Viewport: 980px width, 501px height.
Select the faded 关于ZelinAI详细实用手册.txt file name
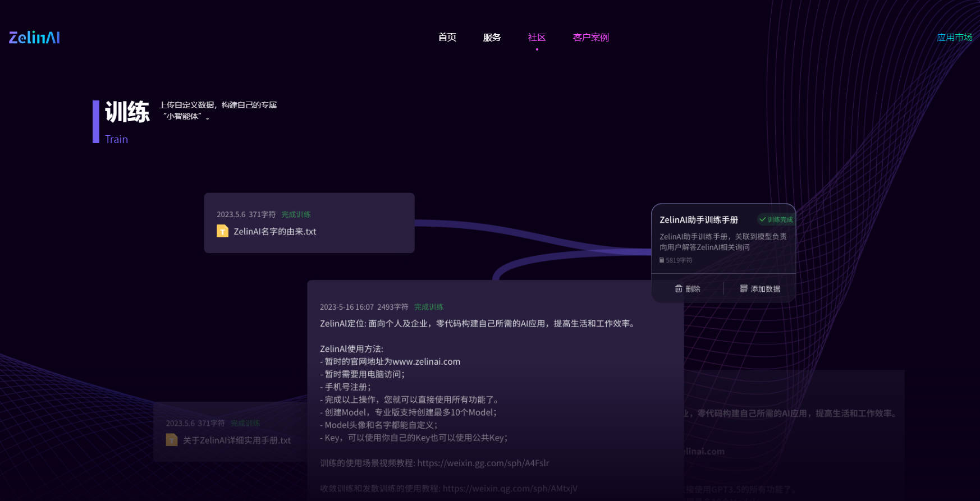237,440
